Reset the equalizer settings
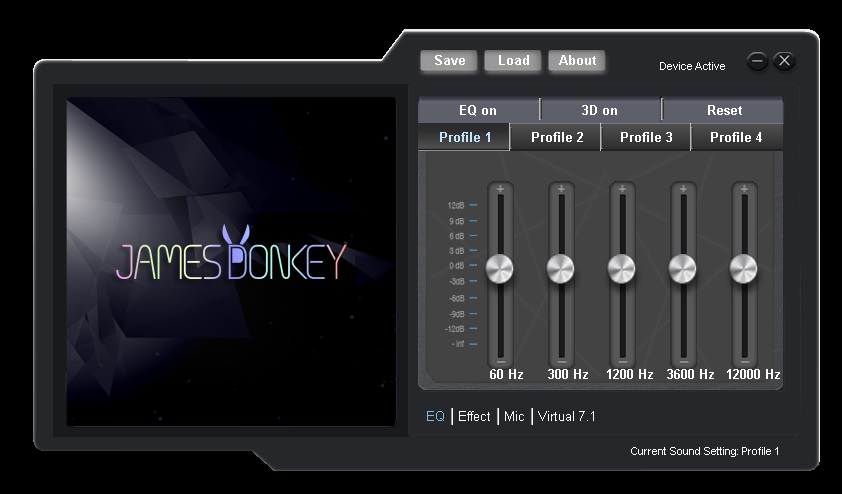Image resolution: width=842 pixels, height=494 pixels. tap(724, 110)
